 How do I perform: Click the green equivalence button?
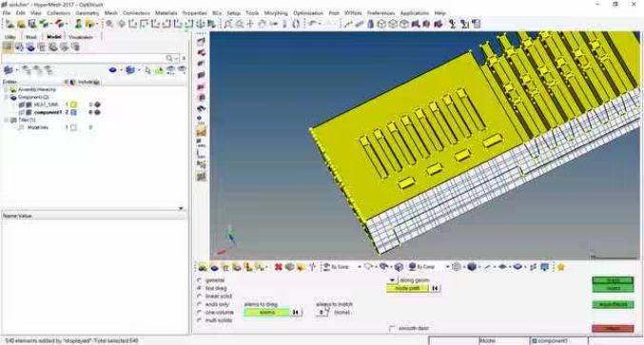pos(613,304)
